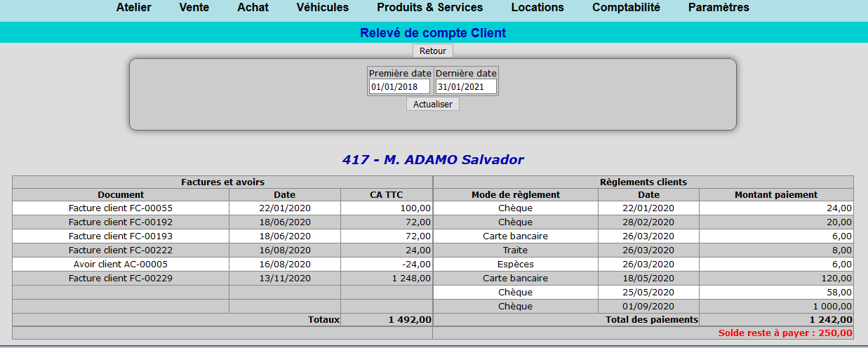The image size is (868, 348).
Task: Open the Vente menu
Action: click(x=194, y=8)
